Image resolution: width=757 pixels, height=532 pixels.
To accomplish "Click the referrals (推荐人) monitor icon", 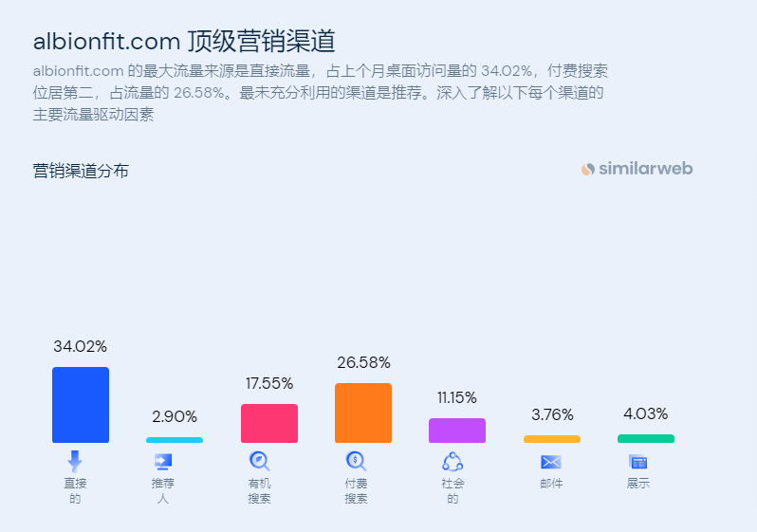I will 163,462.
